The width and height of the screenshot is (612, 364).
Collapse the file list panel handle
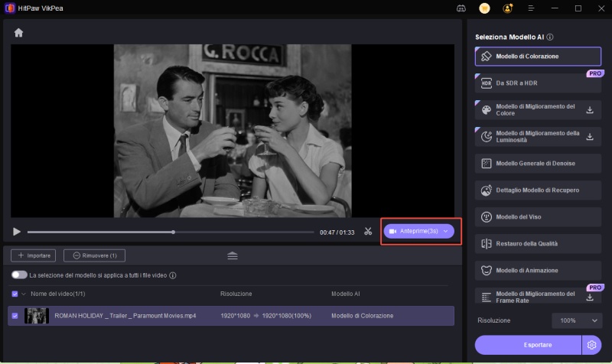pos(233,255)
